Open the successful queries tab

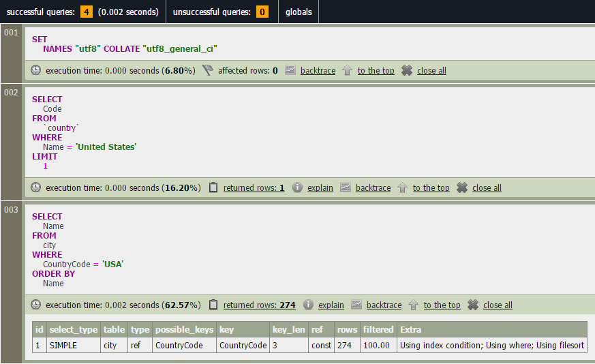82,12
